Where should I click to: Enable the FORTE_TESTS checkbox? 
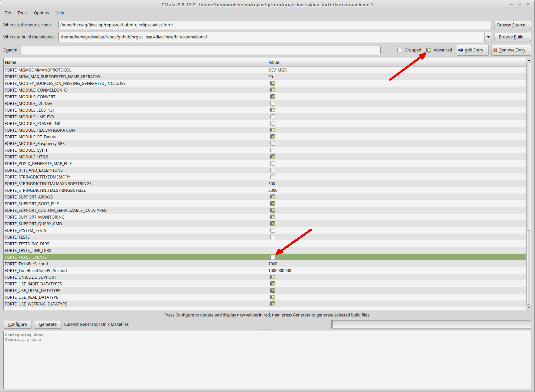click(273, 237)
